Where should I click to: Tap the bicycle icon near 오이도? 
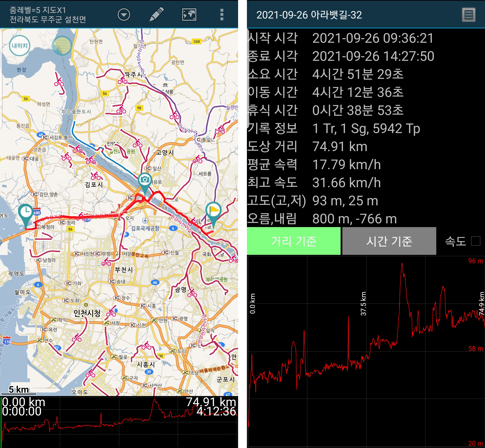tap(90, 373)
